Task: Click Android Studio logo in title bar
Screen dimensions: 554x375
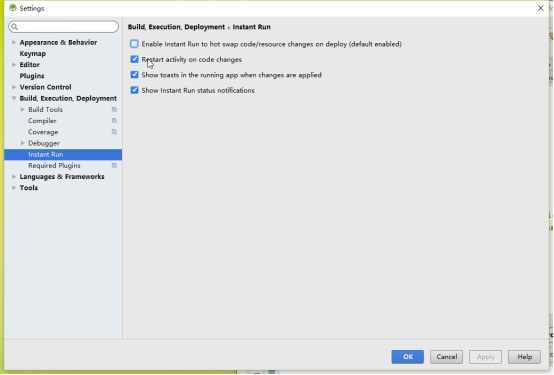Action: [x=13, y=8]
